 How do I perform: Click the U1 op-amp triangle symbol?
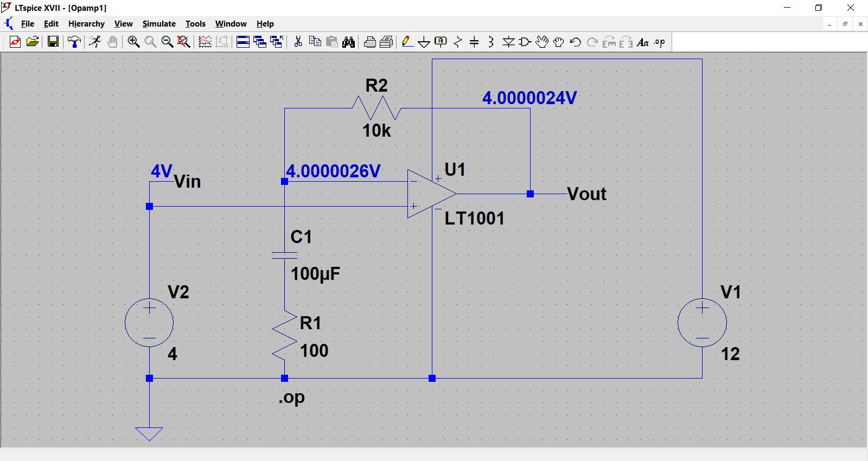(432, 194)
